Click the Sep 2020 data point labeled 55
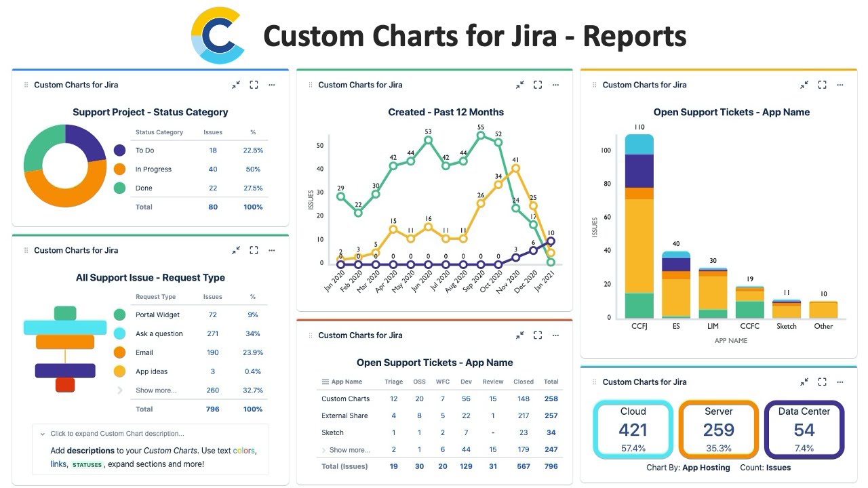 coord(481,136)
